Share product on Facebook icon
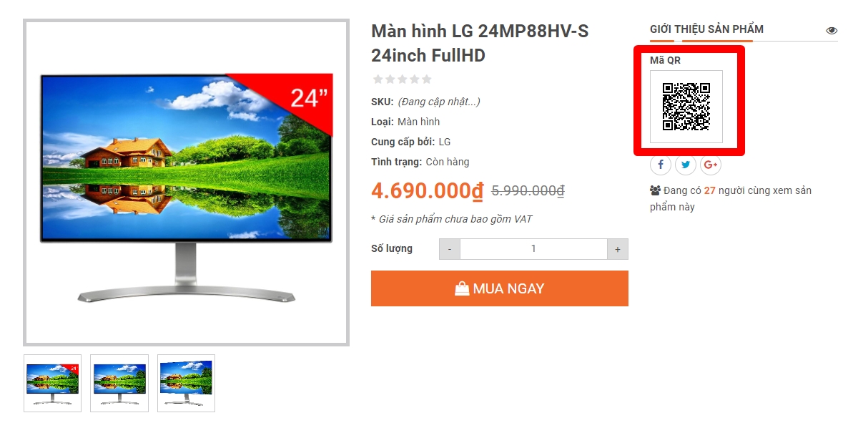 [x=660, y=165]
